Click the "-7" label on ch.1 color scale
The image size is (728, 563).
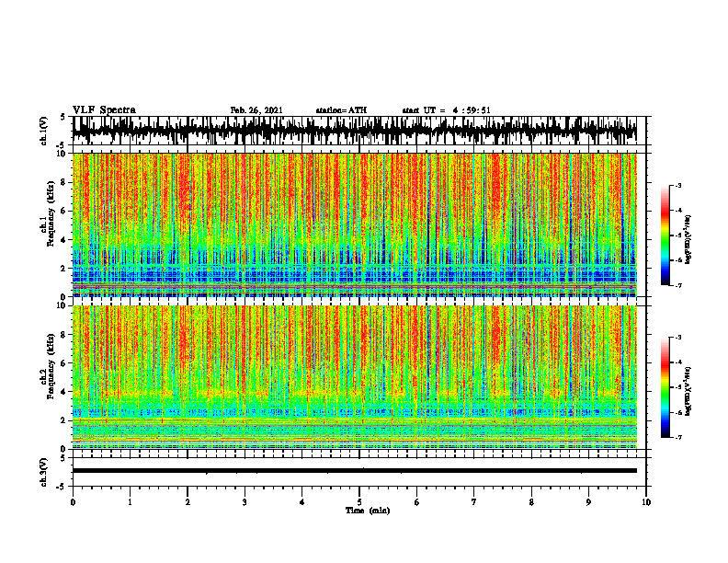678,285
